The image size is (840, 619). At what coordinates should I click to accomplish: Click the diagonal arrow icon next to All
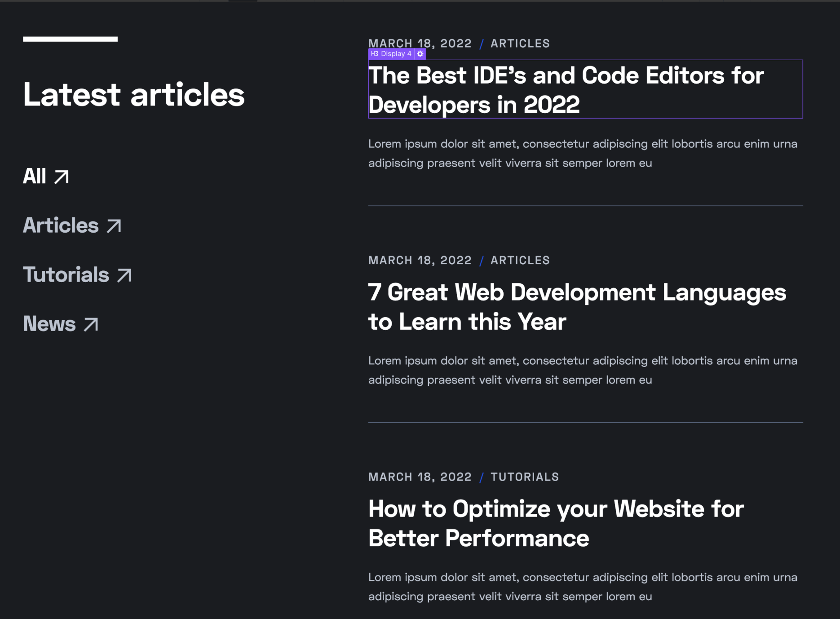click(62, 177)
